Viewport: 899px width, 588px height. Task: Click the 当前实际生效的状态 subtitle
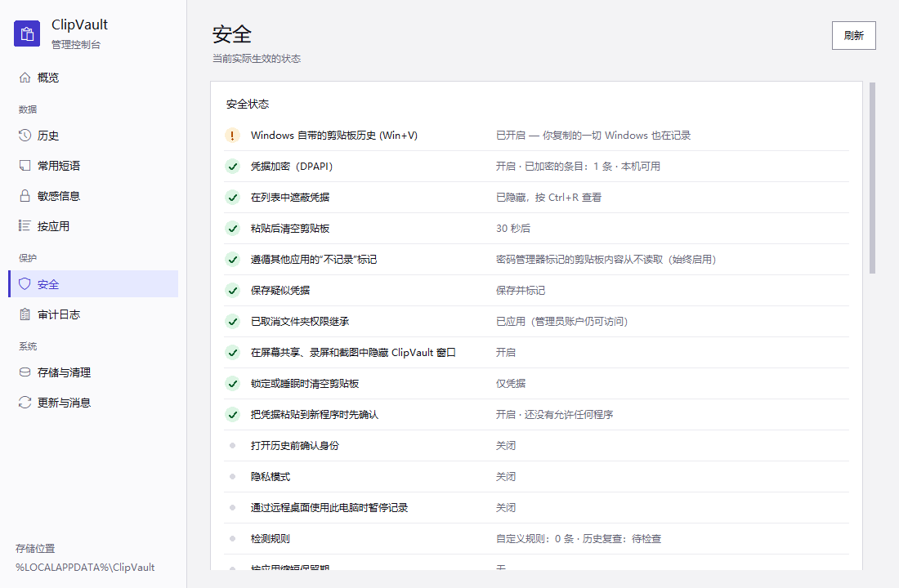click(257, 59)
